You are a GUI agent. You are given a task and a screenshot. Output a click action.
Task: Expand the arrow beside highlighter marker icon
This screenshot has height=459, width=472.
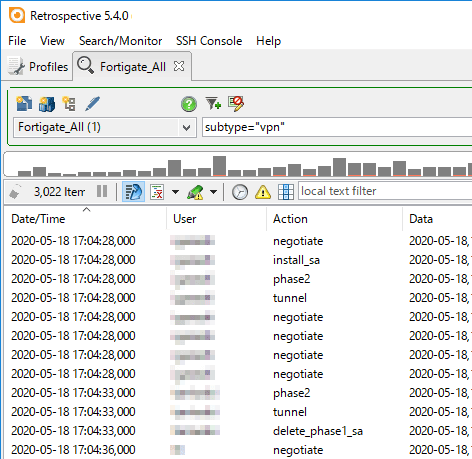coord(213,192)
